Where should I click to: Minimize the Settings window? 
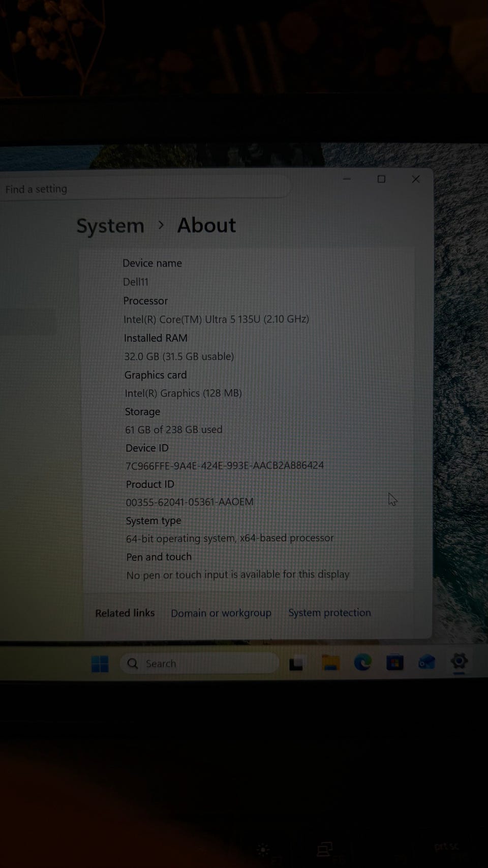(x=347, y=179)
